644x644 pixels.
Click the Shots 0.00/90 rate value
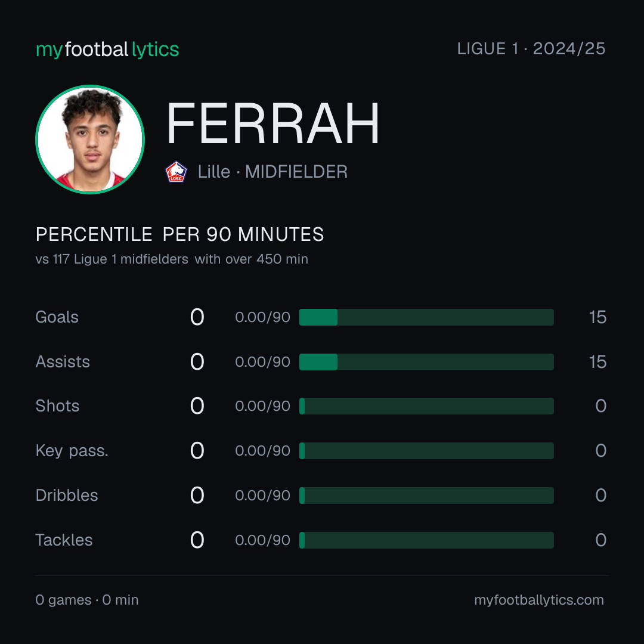pyautogui.click(x=262, y=406)
